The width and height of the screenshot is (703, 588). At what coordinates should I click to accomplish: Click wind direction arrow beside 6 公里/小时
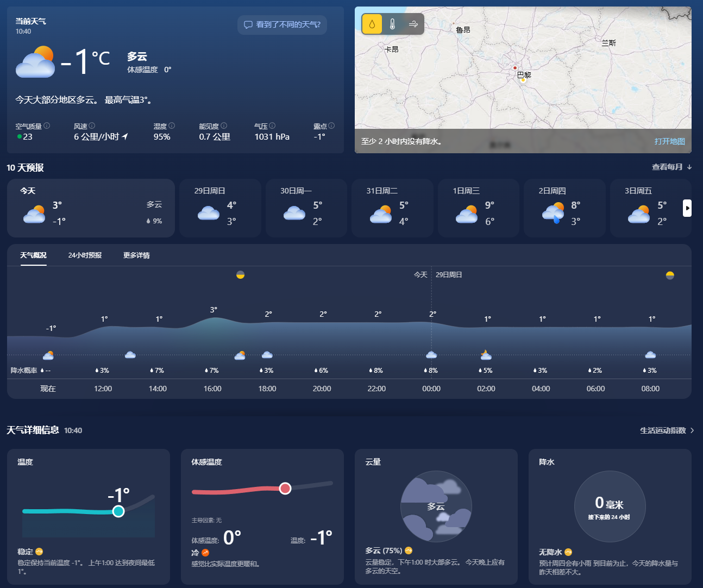click(x=125, y=136)
